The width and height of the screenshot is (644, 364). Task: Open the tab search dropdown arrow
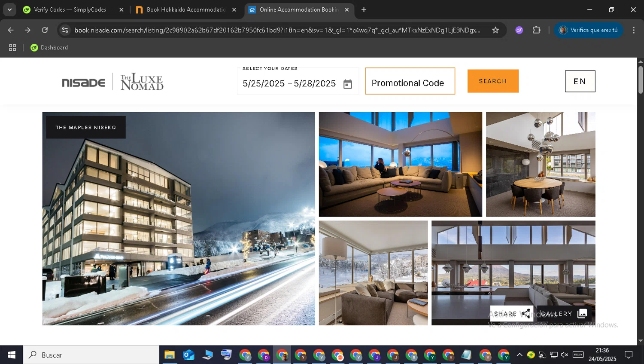[9, 9]
